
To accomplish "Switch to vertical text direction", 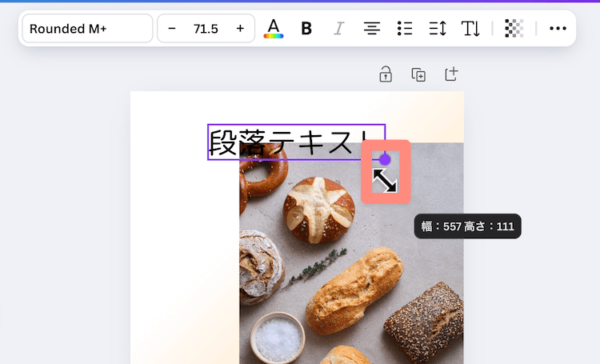I will 470,28.
